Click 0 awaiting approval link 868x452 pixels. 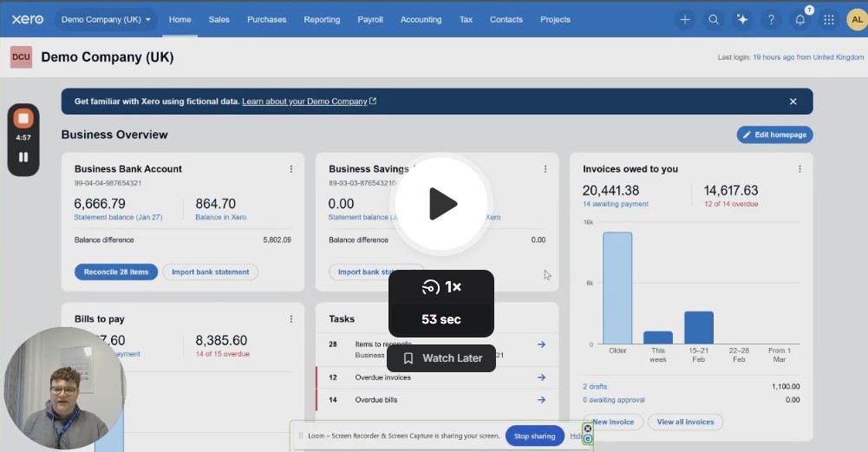(614, 400)
